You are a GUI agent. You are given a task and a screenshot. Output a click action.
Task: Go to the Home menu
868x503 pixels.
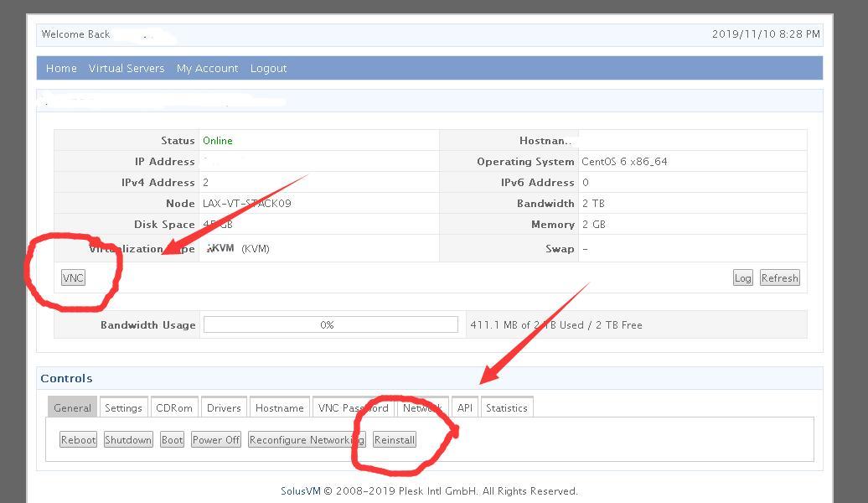(61, 68)
